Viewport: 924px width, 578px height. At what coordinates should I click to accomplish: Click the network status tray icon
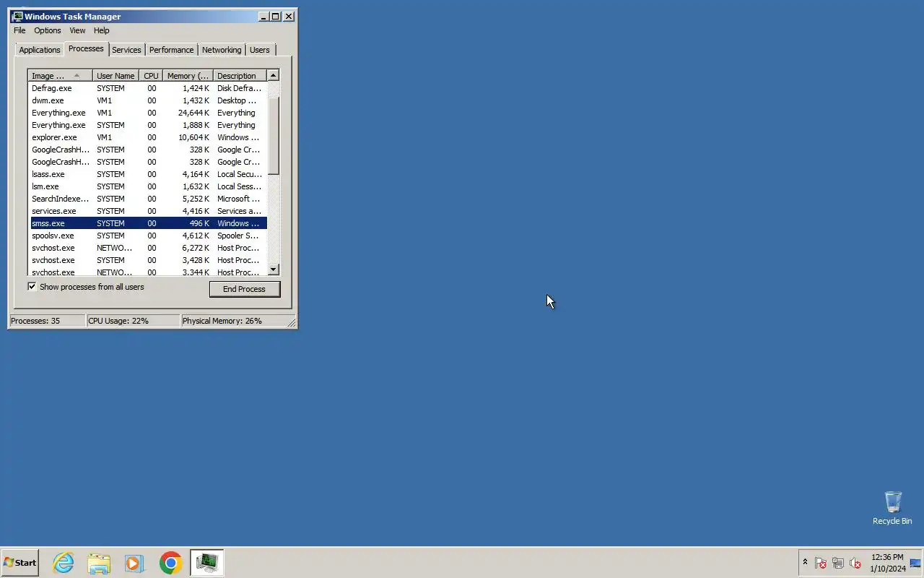tap(838, 563)
